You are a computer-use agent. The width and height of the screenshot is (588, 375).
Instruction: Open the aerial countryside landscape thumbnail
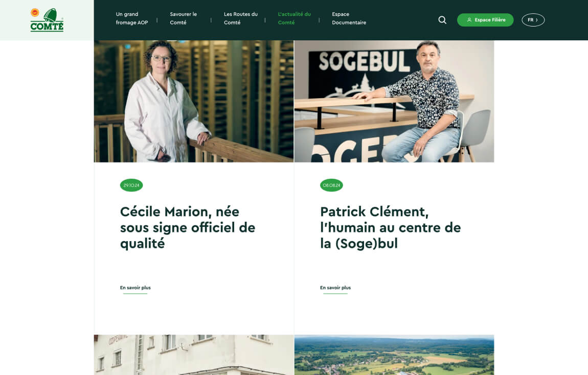click(394, 355)
